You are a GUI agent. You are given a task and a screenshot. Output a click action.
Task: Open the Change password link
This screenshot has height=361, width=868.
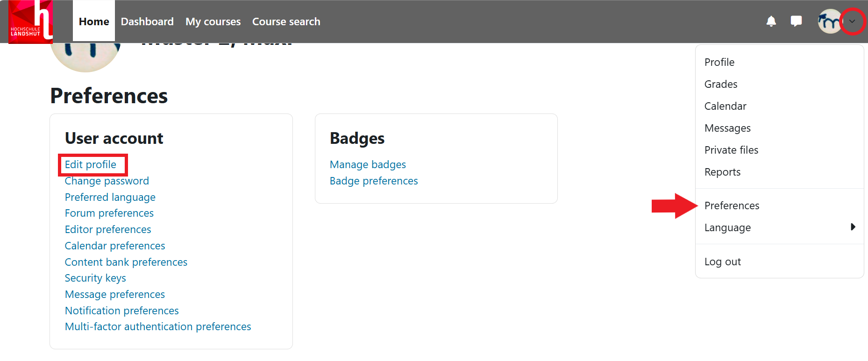tap(107, 181)
